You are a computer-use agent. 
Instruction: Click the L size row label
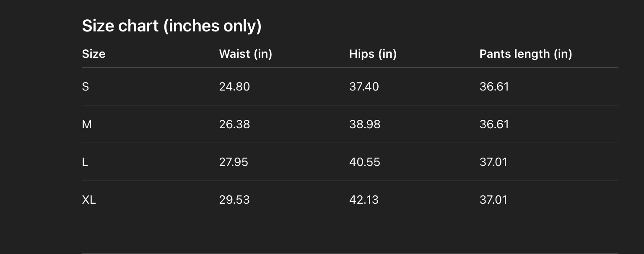point(85,162)
